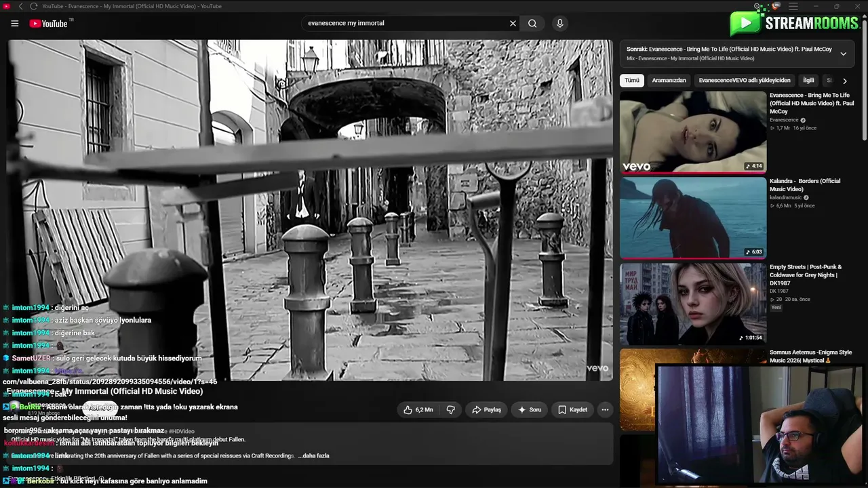Select the İlgili filter chip
The image size is (868, 488).
click(x=808, y=80)
